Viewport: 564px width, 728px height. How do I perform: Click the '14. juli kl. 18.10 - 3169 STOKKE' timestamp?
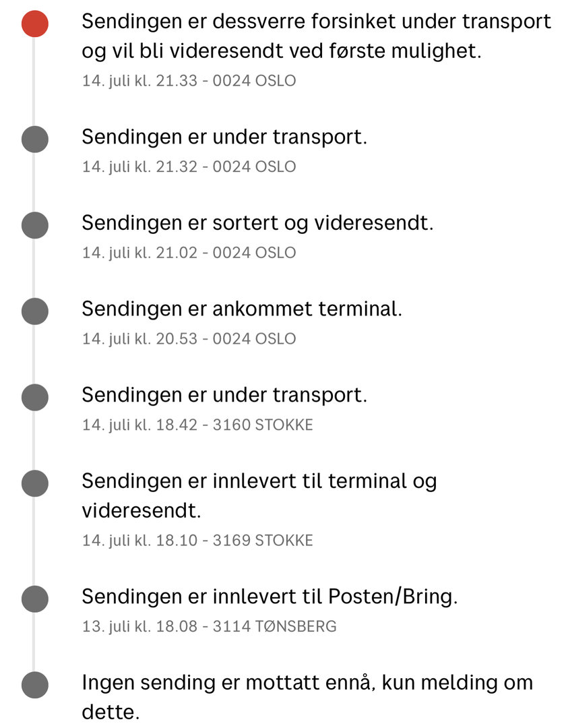tap(197, 541)
